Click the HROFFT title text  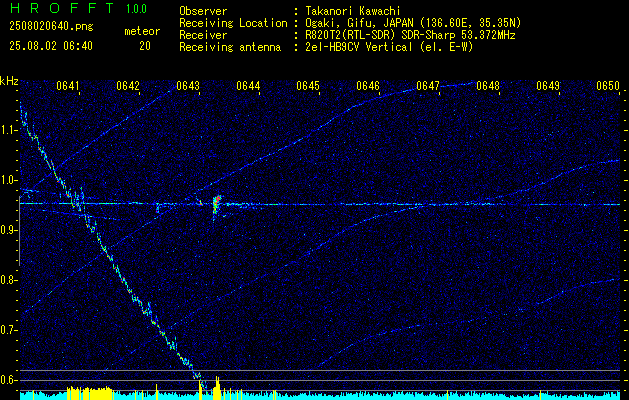pos(62,8)
